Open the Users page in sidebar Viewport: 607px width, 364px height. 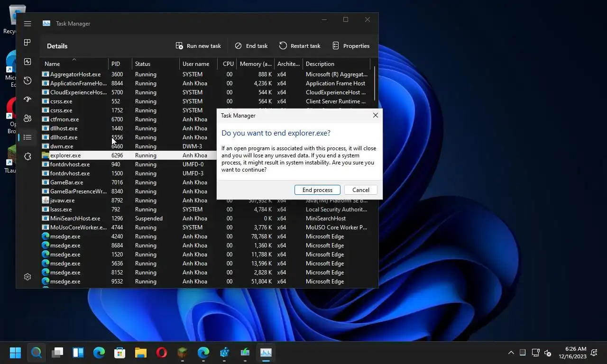pos(28,118)
